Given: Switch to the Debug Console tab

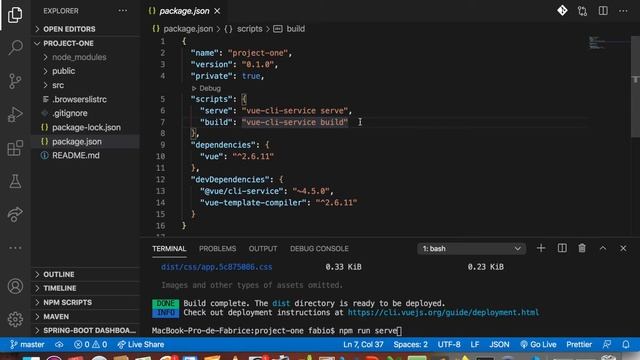Looking at the screenshot, I should (x=319, y=249).
